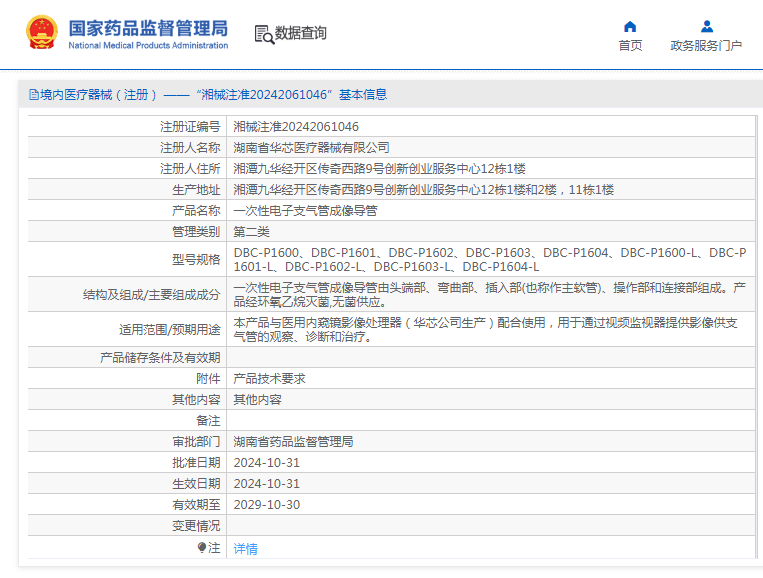The width and height of the screenshot is (763, 578).
Task: Click the 附件 row label
Action: tap(208, 379)
